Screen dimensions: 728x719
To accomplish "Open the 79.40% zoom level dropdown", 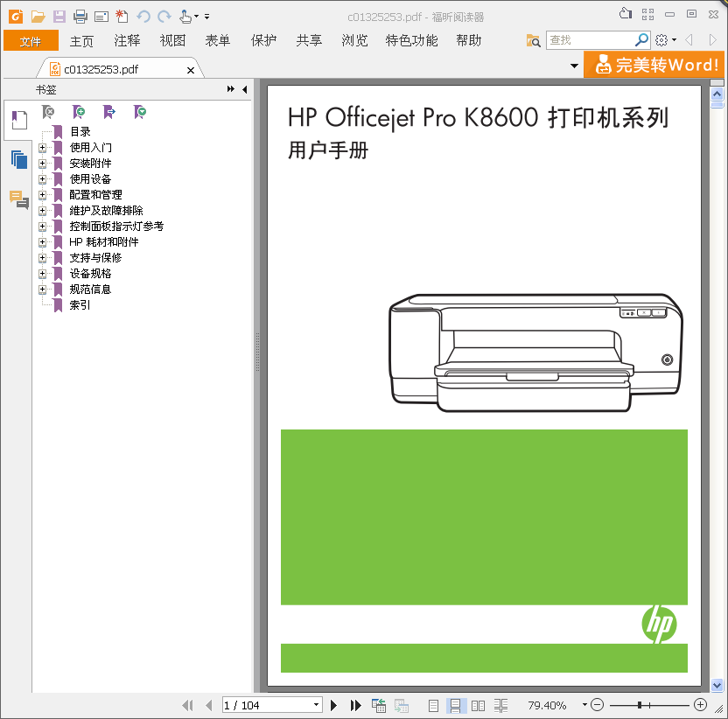I will 584,705.
